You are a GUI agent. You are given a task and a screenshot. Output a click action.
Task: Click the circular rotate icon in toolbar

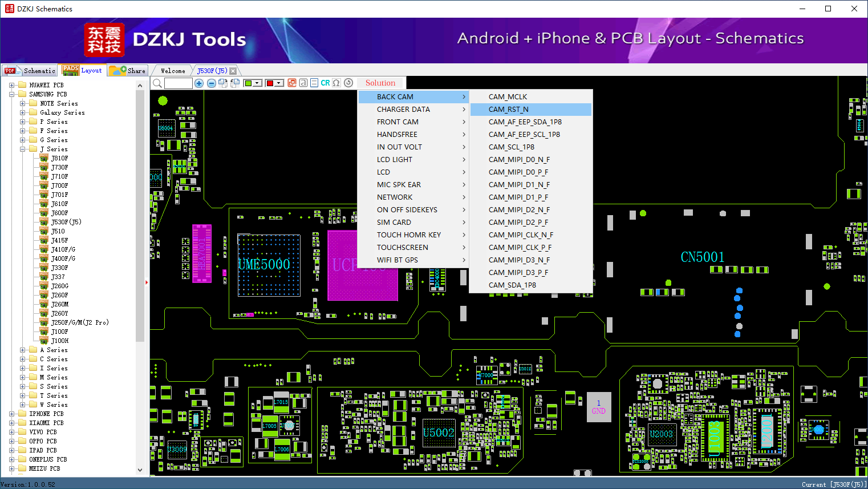coord(348,83)
